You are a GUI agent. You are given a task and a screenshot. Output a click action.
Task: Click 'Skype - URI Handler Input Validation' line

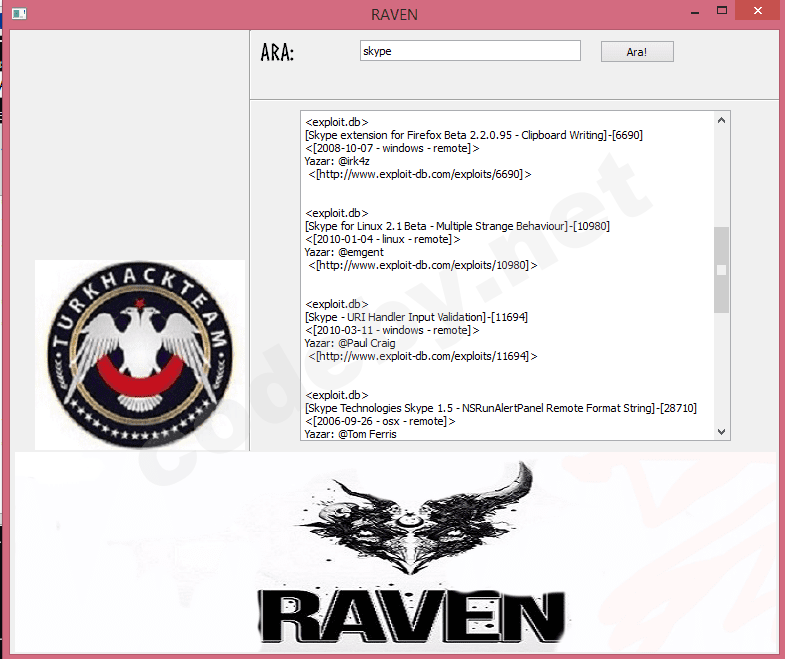pos(416,317)
